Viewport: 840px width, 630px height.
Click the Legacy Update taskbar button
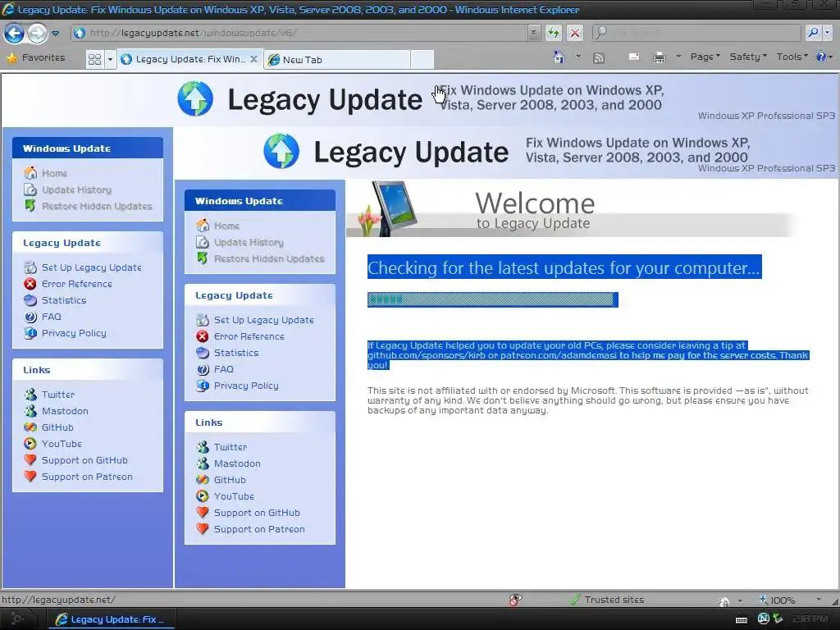110,619
